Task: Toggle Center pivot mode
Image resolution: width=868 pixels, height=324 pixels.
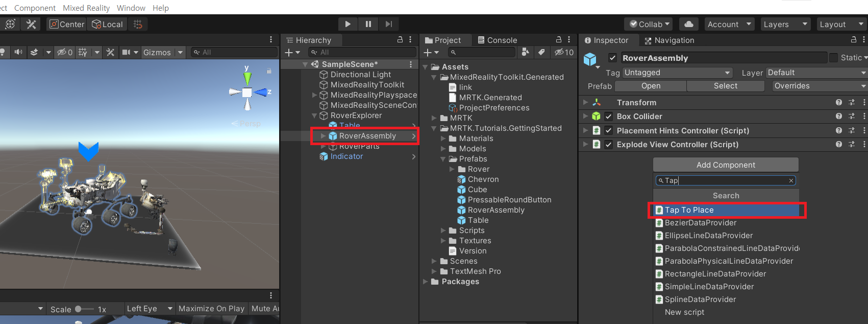Action: coord(67,24)
